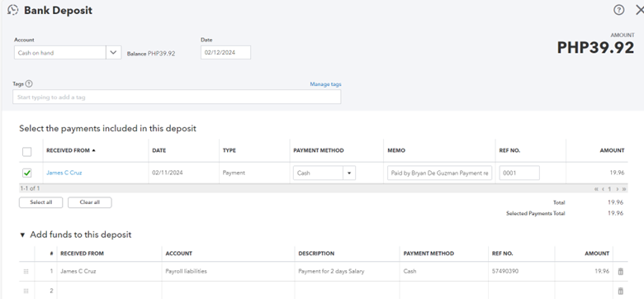Click the Date field showing 02/12/2024

pyautogui.click(x=225, y=53)
